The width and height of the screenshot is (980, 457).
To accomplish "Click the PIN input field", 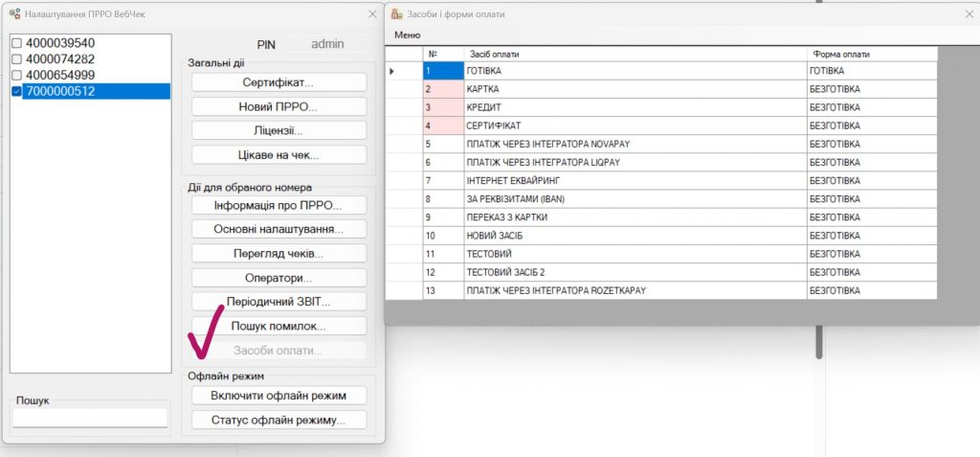I will click(x=327, y=44).
